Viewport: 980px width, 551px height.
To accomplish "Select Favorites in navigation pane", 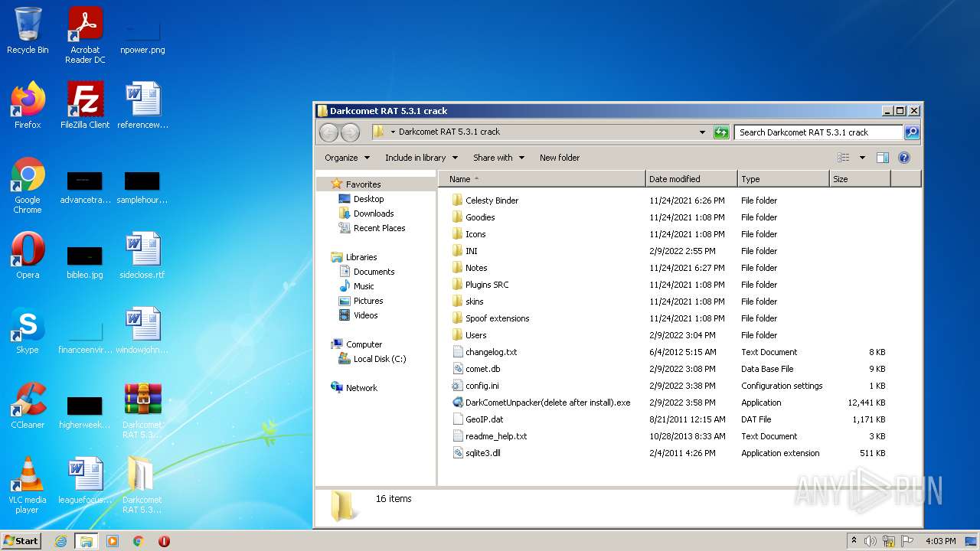I will [x=363, y=184].
